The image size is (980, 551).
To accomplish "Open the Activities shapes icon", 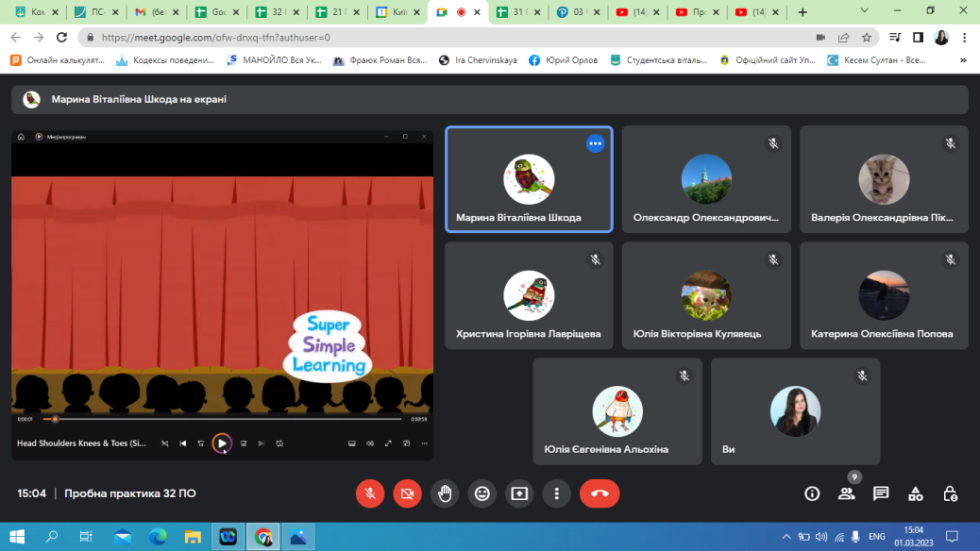I will 915,493.
